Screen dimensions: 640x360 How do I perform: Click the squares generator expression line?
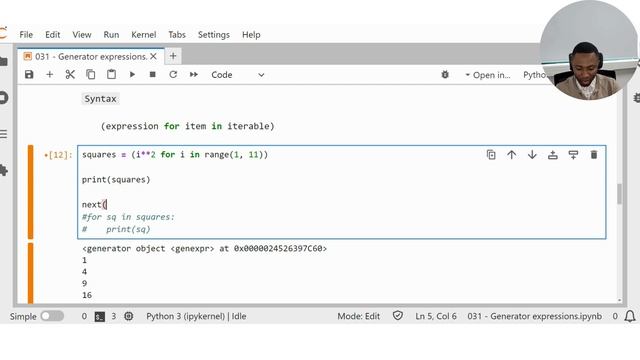click(x=175, y=155)
